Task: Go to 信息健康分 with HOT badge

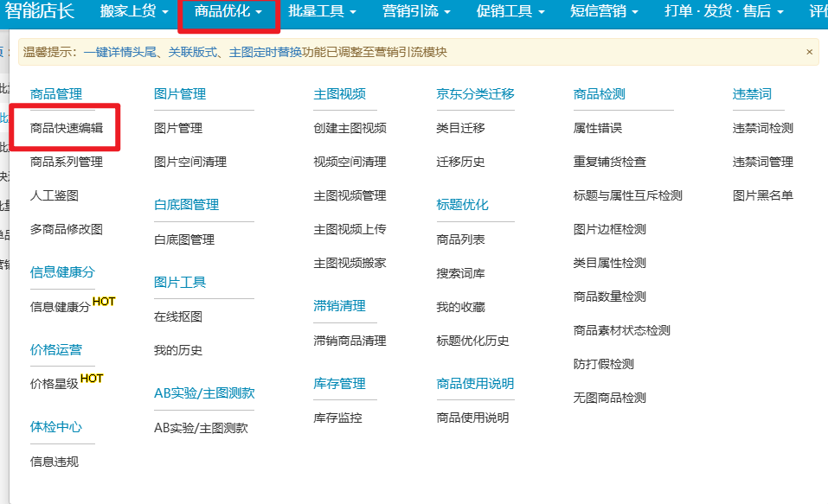Action: tap(60, 307)
